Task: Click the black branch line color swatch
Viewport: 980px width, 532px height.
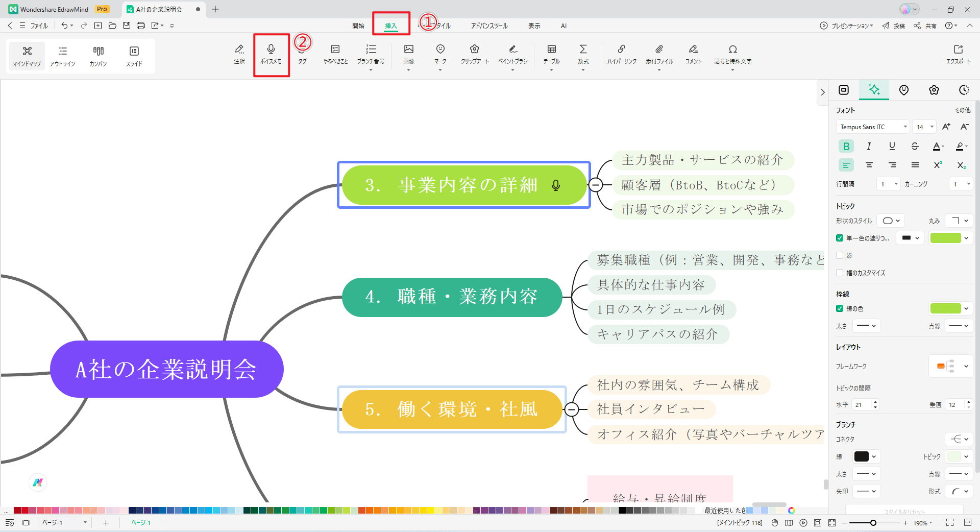Action: tap(862, 456)
